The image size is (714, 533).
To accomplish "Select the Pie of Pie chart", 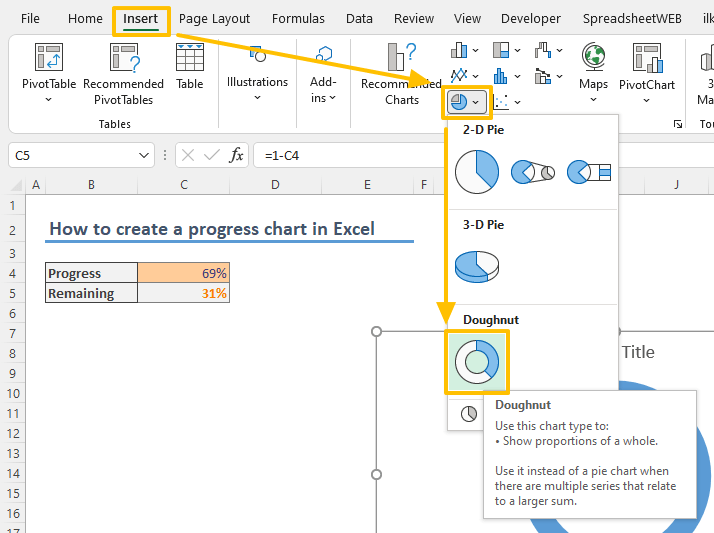I will (x=533, y=172).
